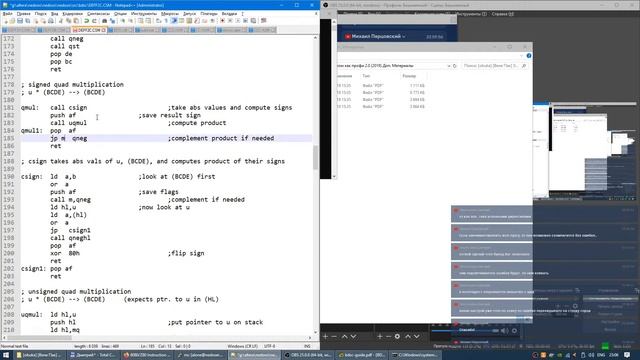Click the Zoom in toolbar icon

122,20
